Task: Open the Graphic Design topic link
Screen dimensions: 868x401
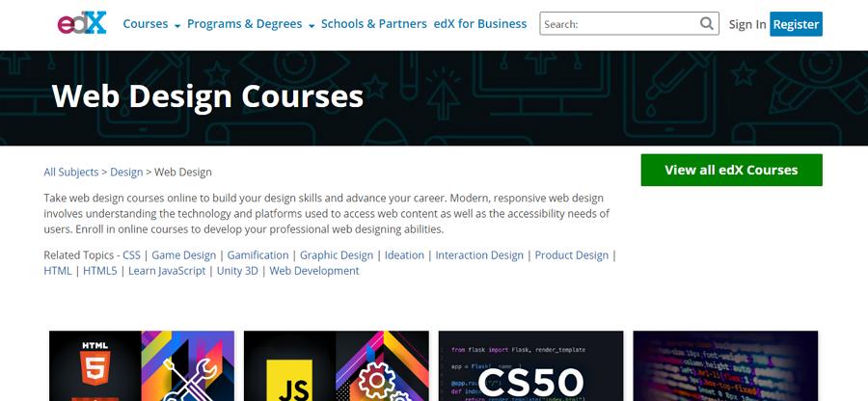Action: 337,255
